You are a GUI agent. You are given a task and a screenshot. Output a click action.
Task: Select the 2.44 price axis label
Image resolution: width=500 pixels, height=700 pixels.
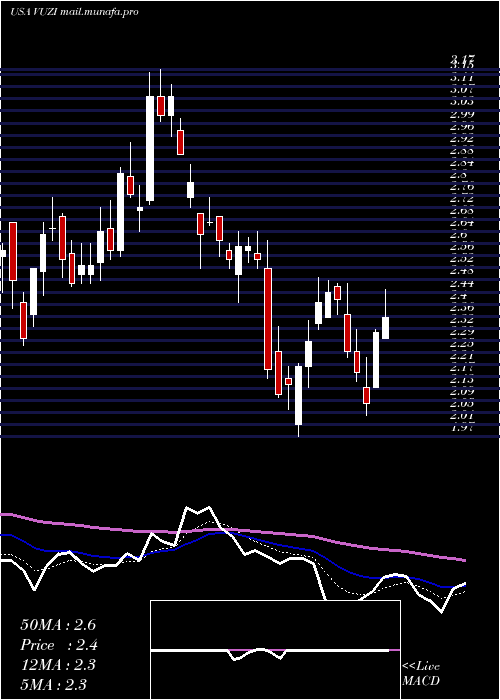(x=462, y=283)
